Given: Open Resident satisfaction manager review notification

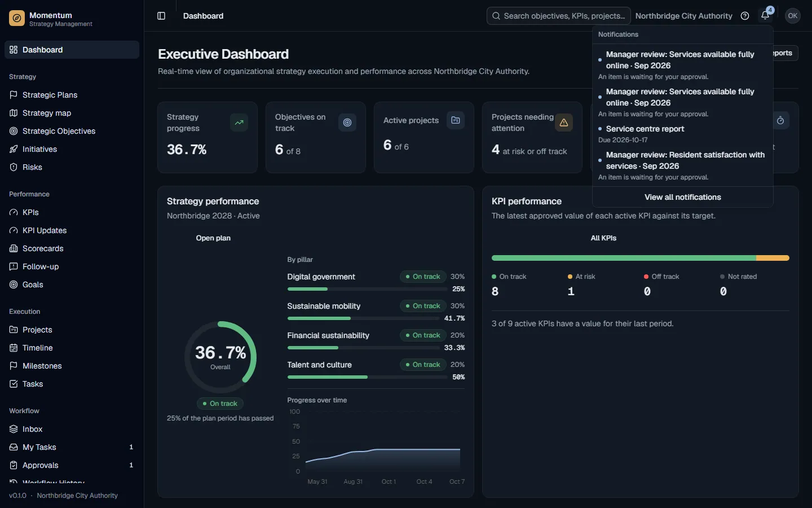Looking at the screenshot, I should (682, 165).
